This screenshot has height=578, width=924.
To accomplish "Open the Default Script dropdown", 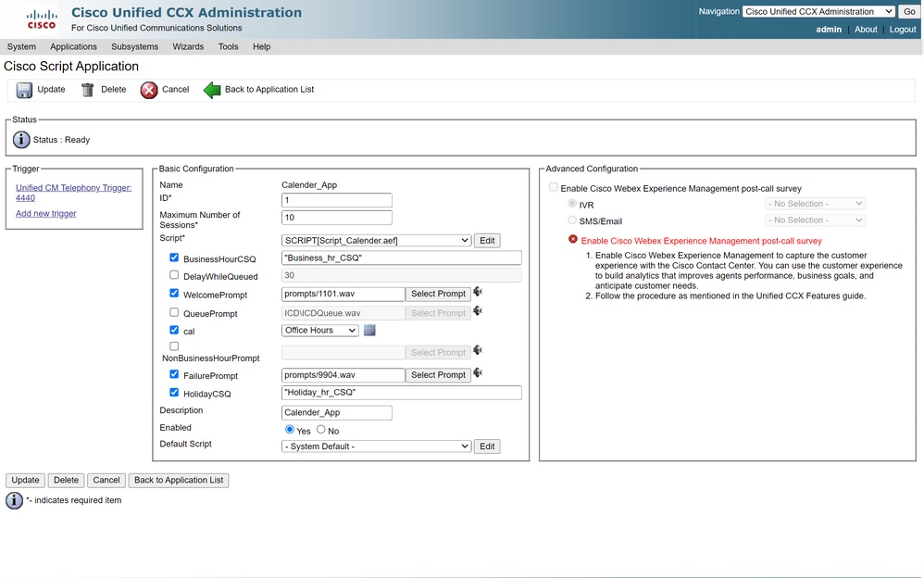I will 376,446.
